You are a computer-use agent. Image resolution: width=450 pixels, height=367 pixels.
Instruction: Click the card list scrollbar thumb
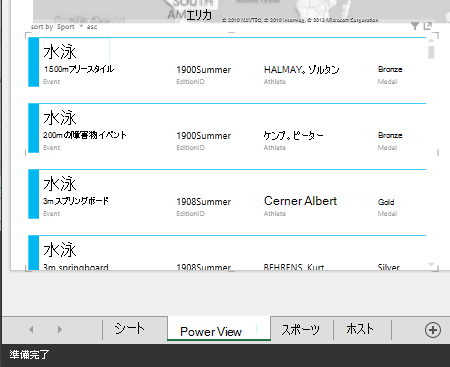point(431,52)
